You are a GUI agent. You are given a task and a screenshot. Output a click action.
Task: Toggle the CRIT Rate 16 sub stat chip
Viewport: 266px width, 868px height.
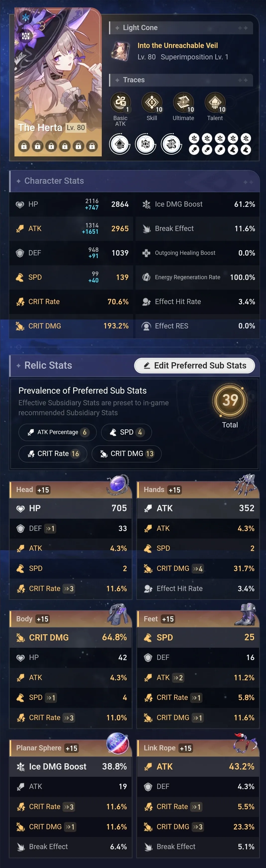tap(53, 454)
